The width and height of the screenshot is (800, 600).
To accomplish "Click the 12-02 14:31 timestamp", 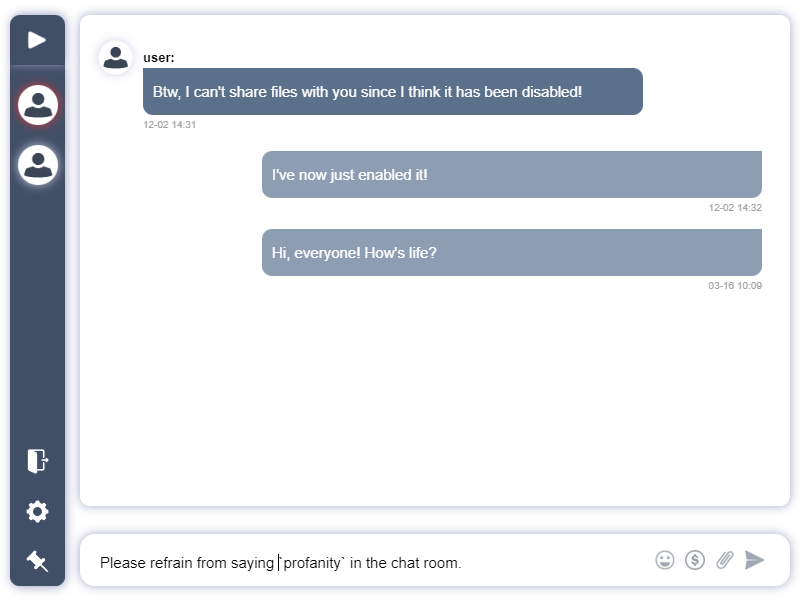I will [169, 125].
